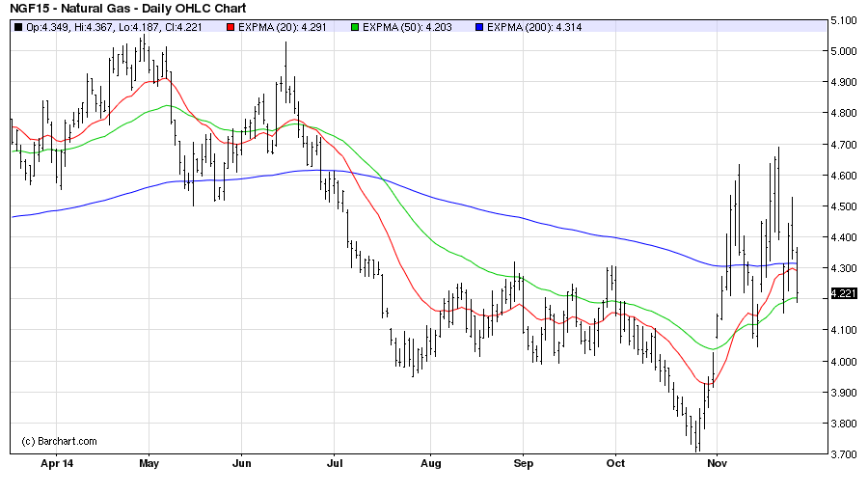Click the black OHLC legend square

tap(18, 27)
